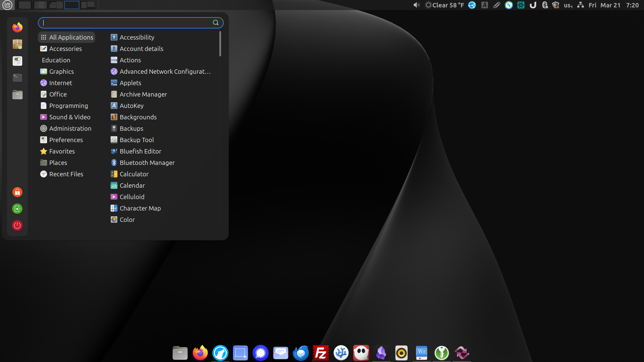Open VSCodium from the dock
Viewport: 644px width, 362px height.
[x=341, y=353]
